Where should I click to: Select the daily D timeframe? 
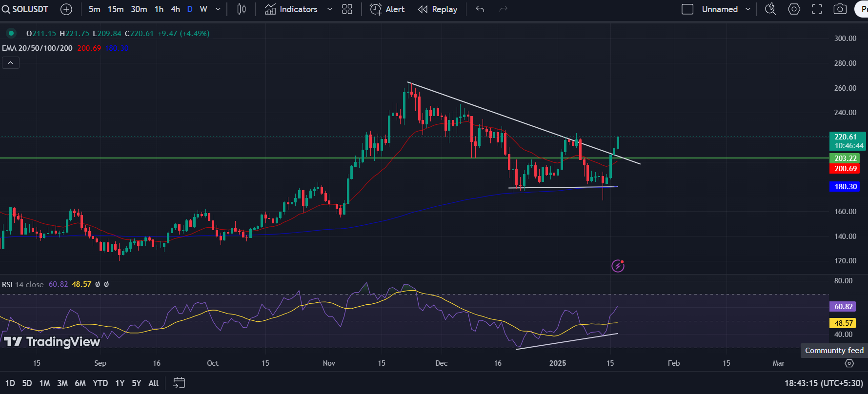point(190,9)
